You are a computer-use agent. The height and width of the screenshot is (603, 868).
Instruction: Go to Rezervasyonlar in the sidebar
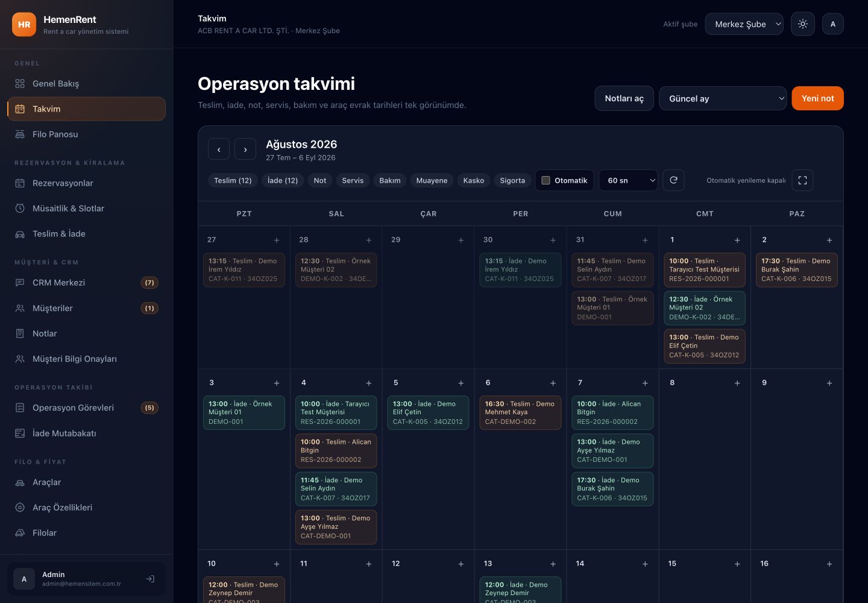(x=87, y=183)
